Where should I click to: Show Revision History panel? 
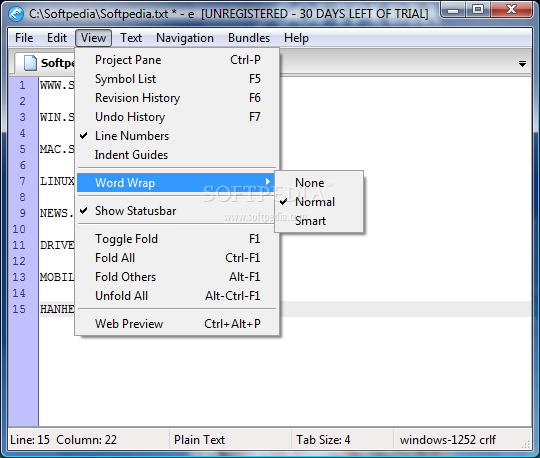tap(177, 98)
